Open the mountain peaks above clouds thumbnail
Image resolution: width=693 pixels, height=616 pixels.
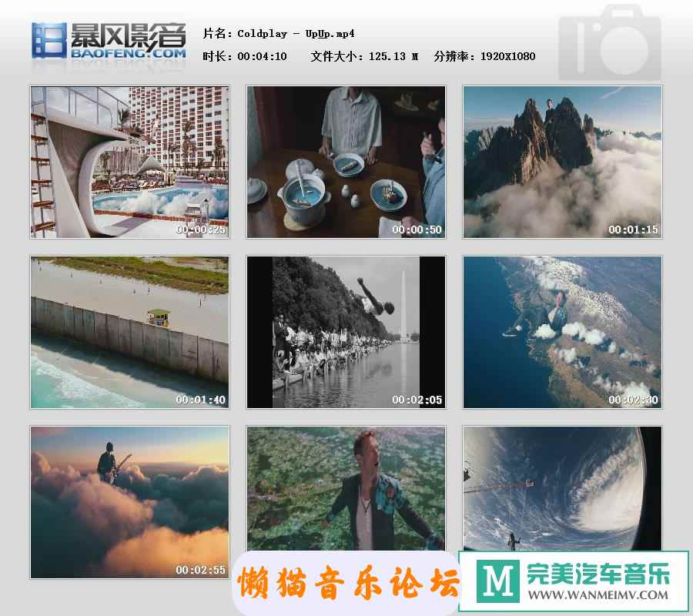[x=562, y=162]
